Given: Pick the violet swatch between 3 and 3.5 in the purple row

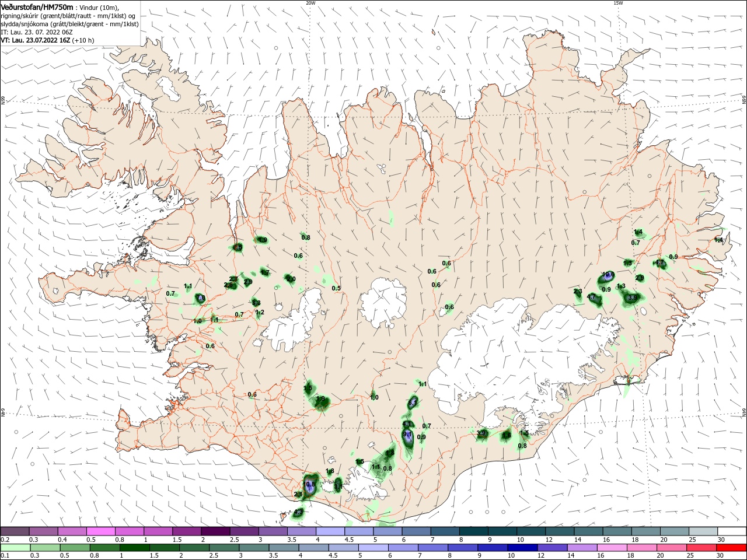Looking at the screenshot, I should pyautogui.click(x=273, y=531).
